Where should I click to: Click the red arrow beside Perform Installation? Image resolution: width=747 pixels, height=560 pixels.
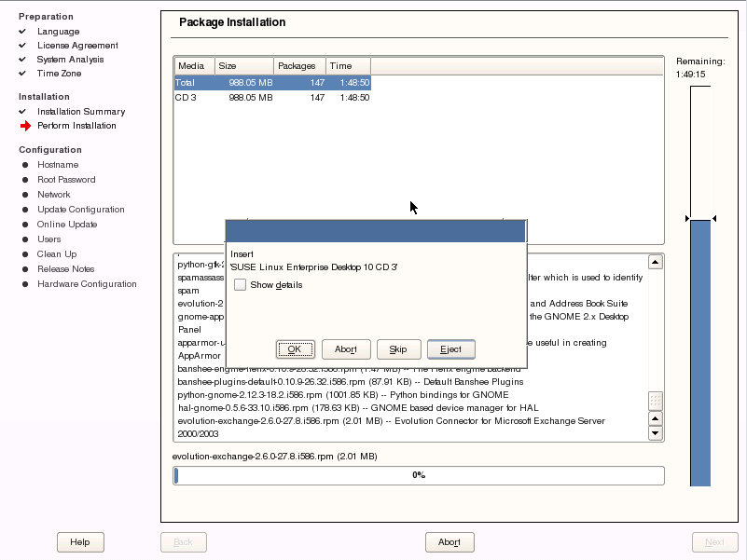coord(26,126)
